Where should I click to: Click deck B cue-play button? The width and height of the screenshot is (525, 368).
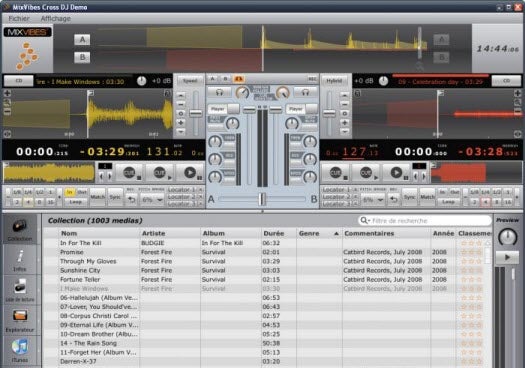(x=366, y=173)
